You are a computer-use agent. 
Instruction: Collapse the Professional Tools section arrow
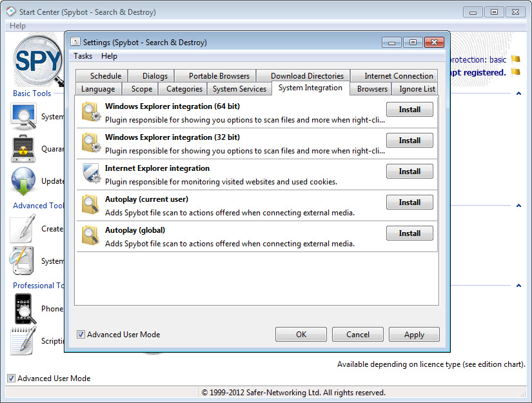tap(518, 286)
